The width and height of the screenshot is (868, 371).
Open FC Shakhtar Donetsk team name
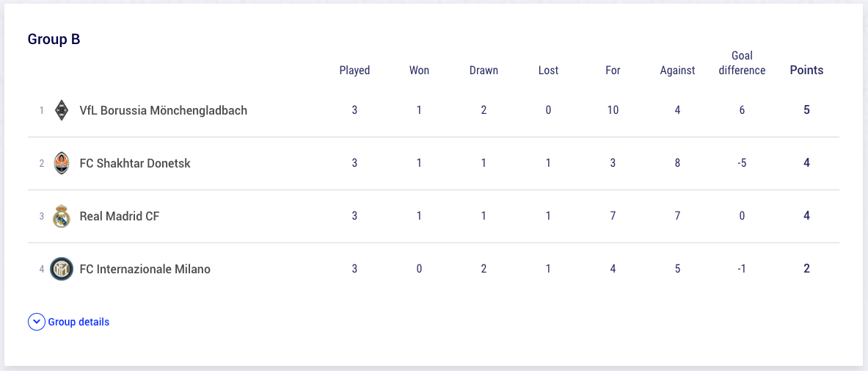click(x=135, y=164)
